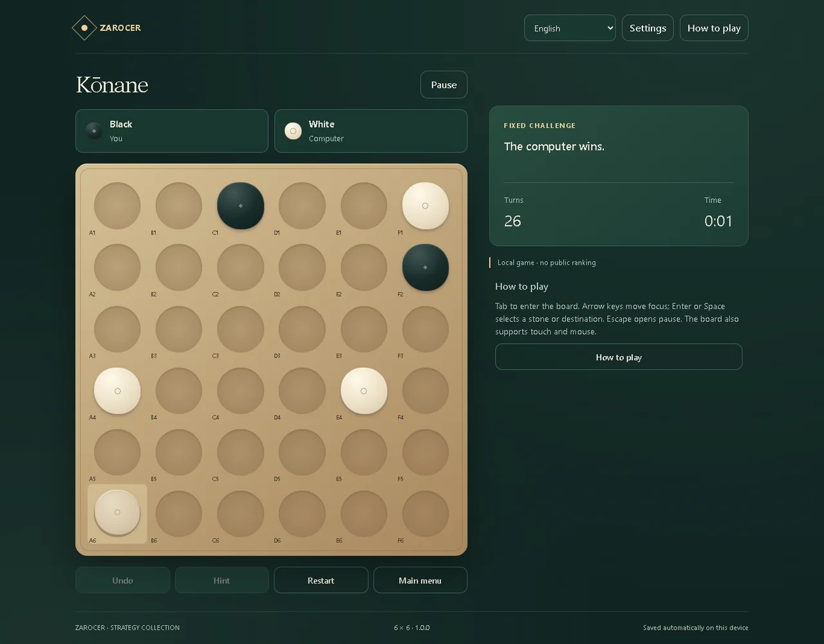Open Settings
Viewport: 824px width, 644px height.
[x=648, y=28]
